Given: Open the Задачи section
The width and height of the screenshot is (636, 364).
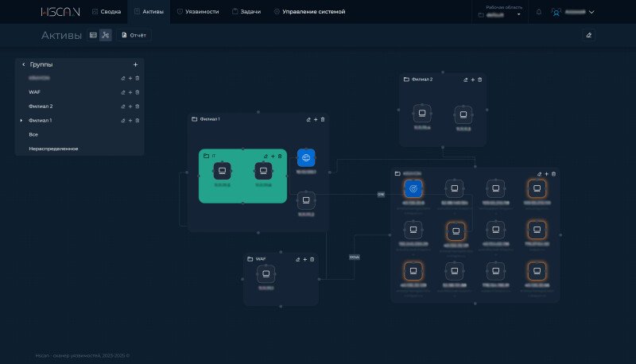Looking at the screenshot, I should tap(246, 12).
